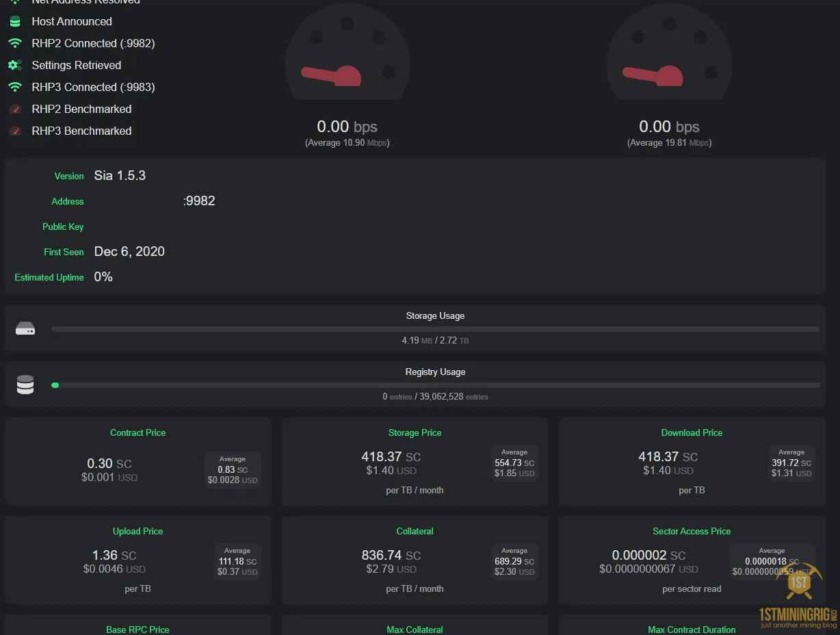Click the RHP2 Benchmarked gauge icon
The height and width of the screenshot is (635, 840).
15,109
